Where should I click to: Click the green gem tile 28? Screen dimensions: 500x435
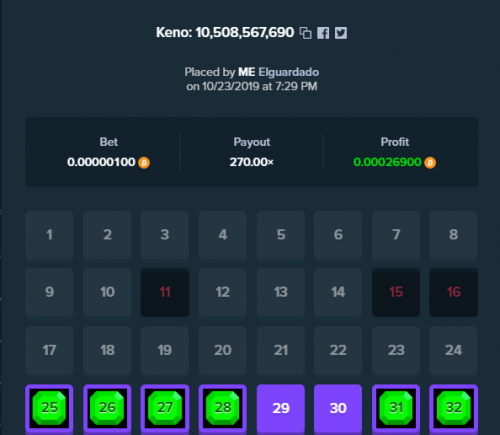coord(223,408)
